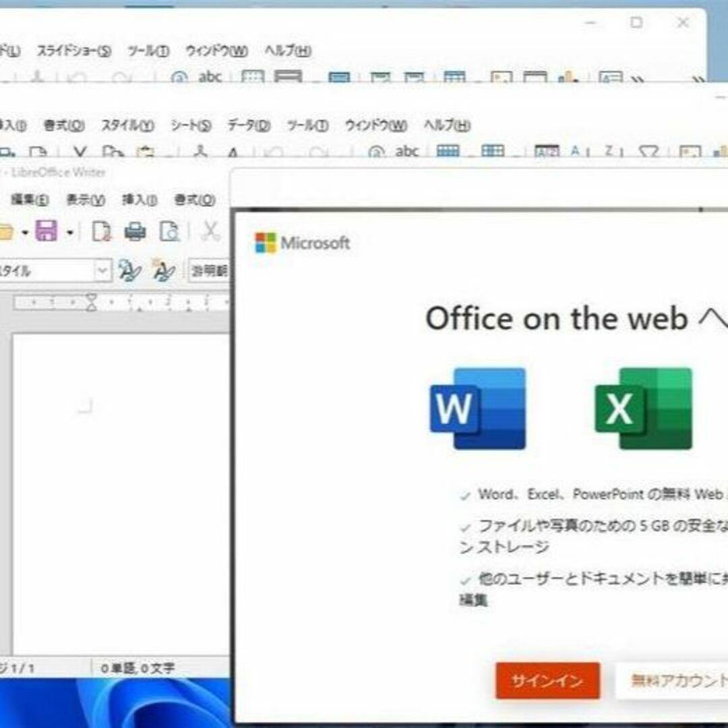Click the AutoFilter funnel icon in Calc
728x728 pixels.
(648, 152)
